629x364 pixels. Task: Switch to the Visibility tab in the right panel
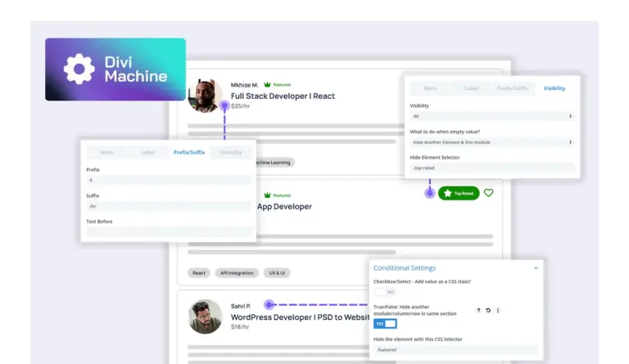(554, 88)
